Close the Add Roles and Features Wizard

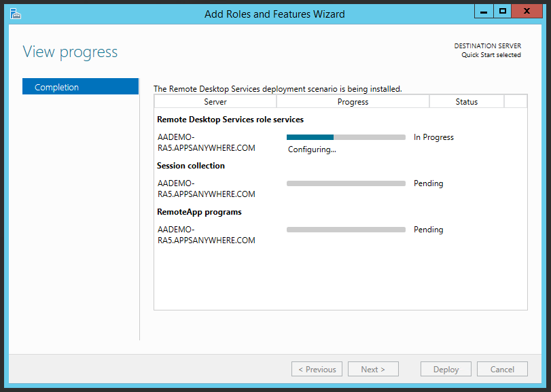tap(531, 11)
